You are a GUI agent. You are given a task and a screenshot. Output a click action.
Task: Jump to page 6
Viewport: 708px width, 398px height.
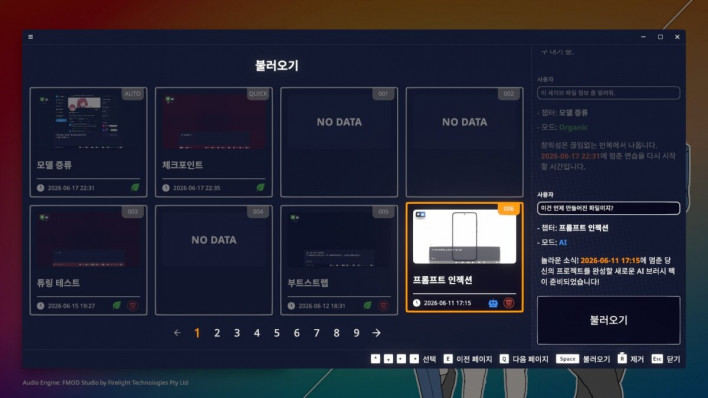point(297,333)
